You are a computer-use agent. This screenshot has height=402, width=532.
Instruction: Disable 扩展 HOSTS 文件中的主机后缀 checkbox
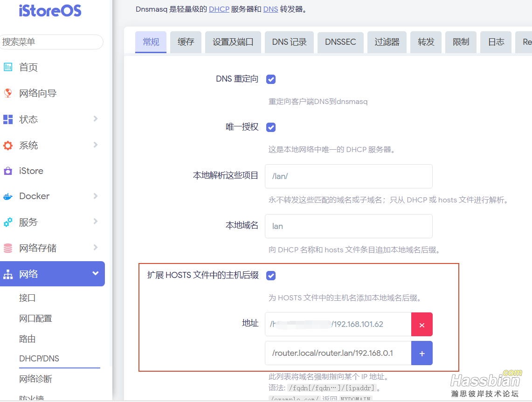(x=271, y=276)
